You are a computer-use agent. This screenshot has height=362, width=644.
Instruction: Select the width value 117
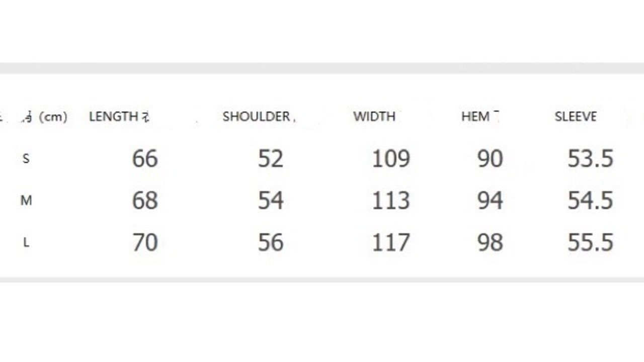[391, 242]
